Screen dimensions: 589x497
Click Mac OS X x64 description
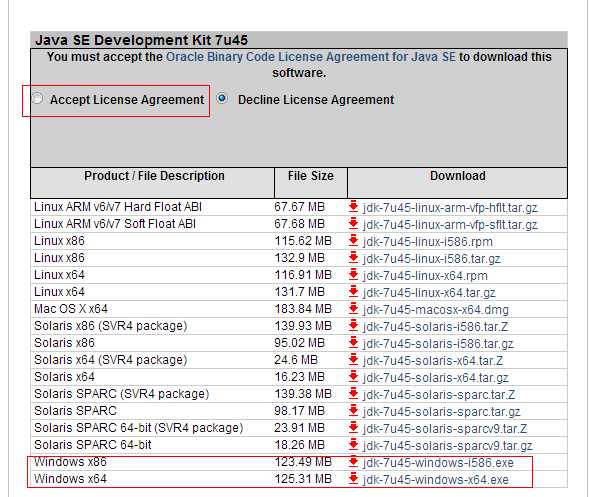71,309
